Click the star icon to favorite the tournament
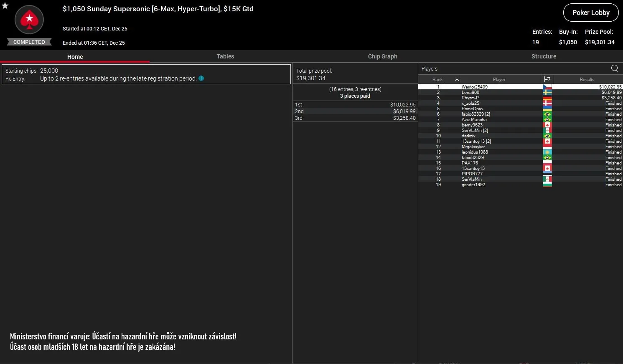The width and height of the screenshot is (623, 364). pos(5,6)
